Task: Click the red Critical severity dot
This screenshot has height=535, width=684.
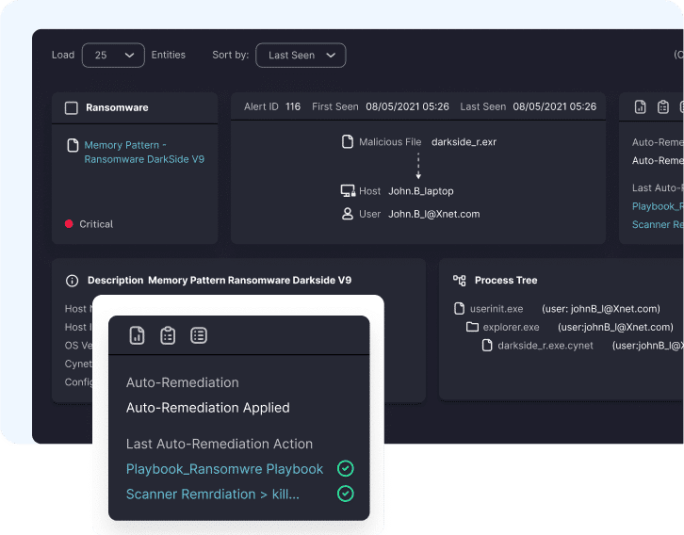Action: point(69,224)
